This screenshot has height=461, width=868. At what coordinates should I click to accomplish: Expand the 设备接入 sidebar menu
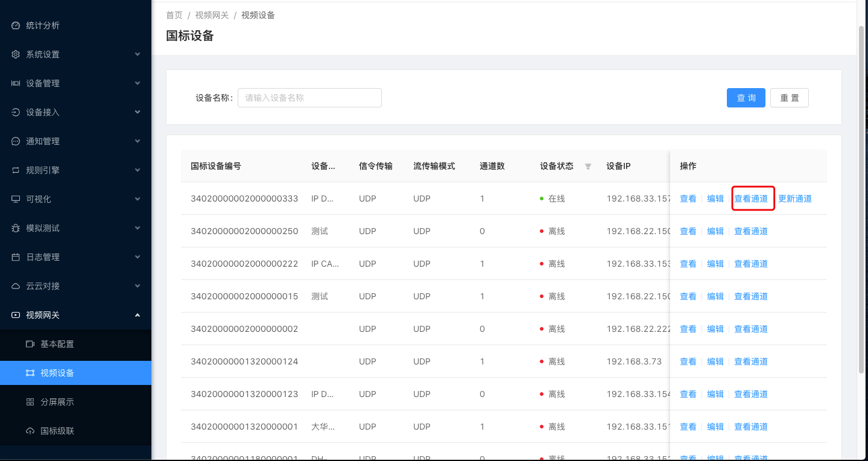(138, 112)
